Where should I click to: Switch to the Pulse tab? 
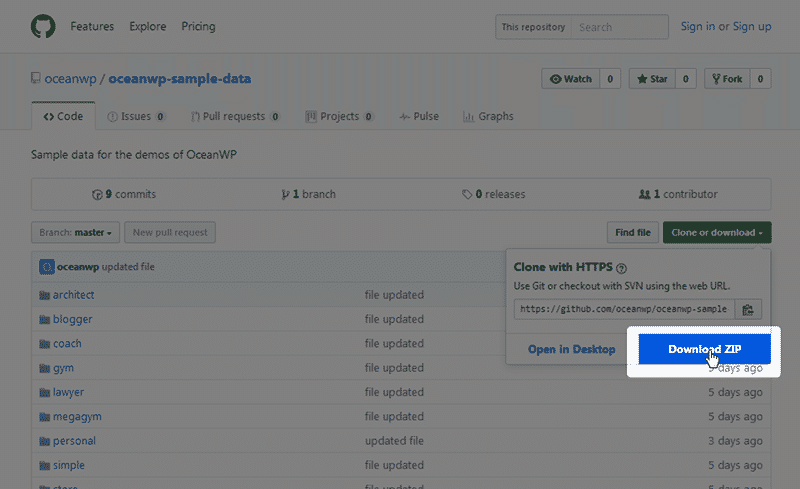pyautogui.click(x=419, y=116)
